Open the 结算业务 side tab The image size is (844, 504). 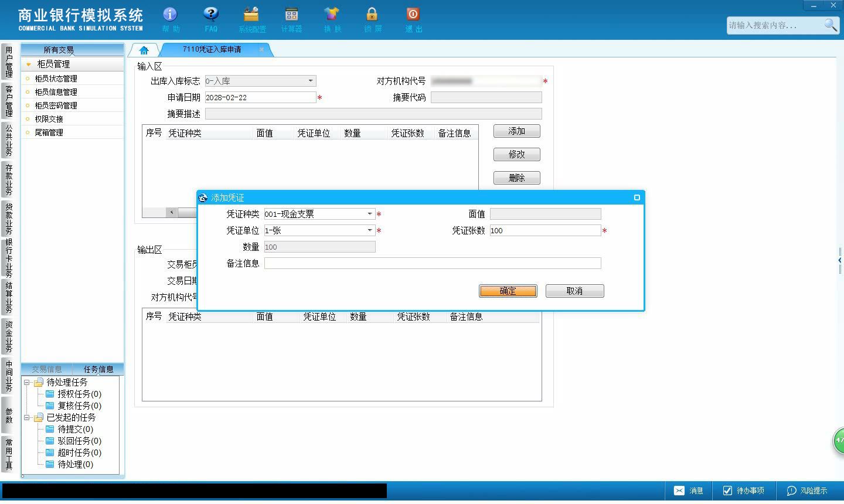pyautogui.click(x=9, y=297)
